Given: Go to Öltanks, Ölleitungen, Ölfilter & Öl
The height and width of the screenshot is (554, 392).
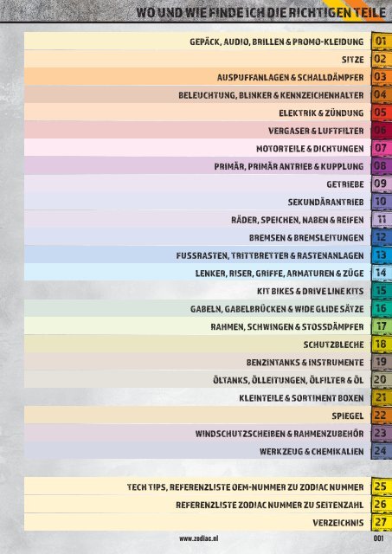Looking at the screenshot, I should pos(197,379).
